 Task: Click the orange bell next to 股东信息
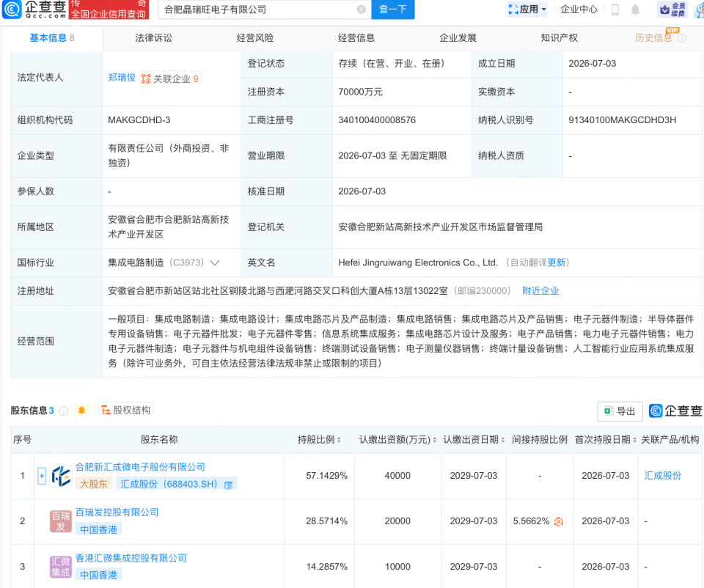coord(81,411)
